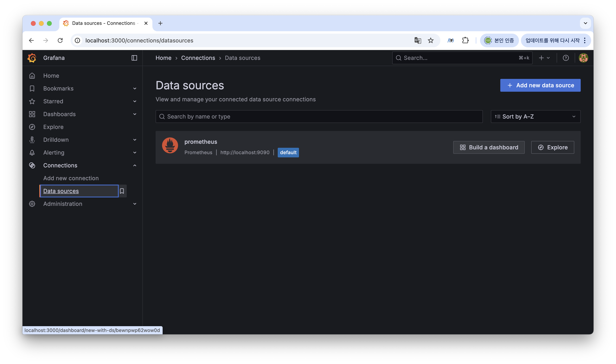Open the user profile avatar
The height and width of the screenshot is (364, 616).
tap(583, 58)
